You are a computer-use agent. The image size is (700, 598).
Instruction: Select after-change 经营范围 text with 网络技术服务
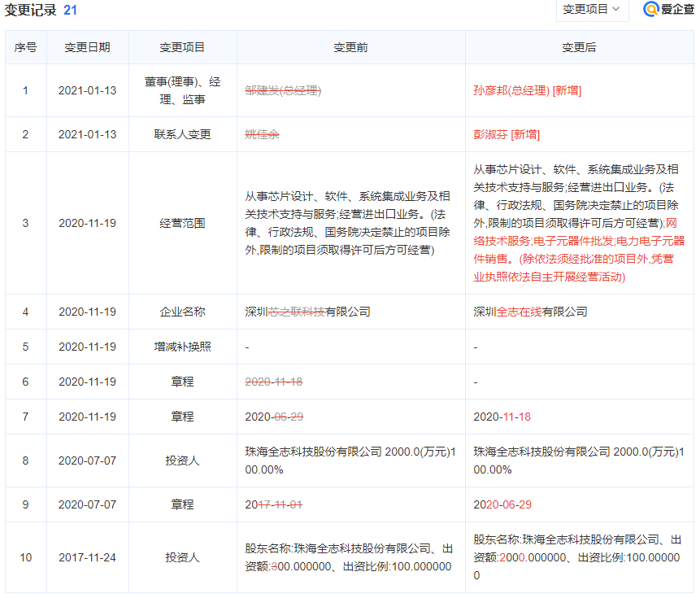pyautogui.click(x=579, y=223)
